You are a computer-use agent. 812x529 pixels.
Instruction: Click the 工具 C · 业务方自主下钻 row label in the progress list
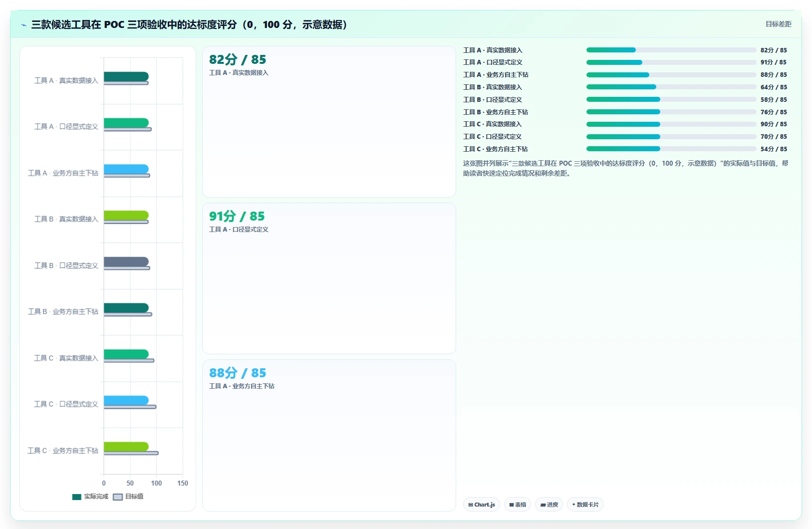point(495,149)
